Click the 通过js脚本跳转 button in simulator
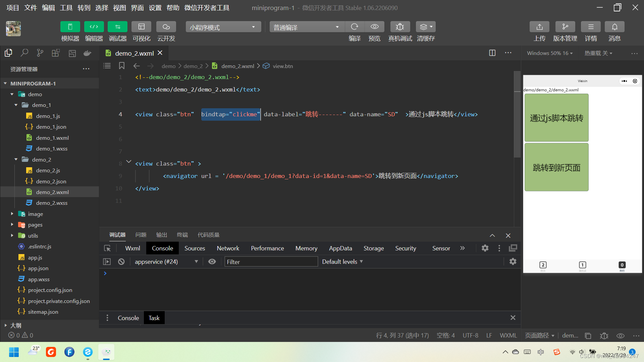Viewport: 644px width, 362px height. tap(556, 118)
